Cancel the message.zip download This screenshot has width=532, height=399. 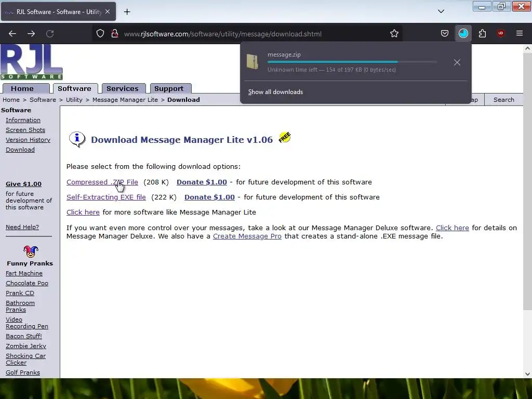coord(457,62)
